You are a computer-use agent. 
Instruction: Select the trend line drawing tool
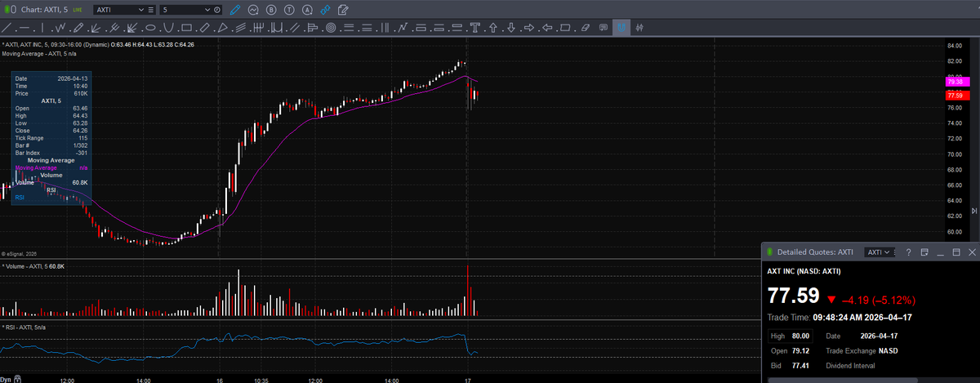pyautogui.click(x=6, y=28)
